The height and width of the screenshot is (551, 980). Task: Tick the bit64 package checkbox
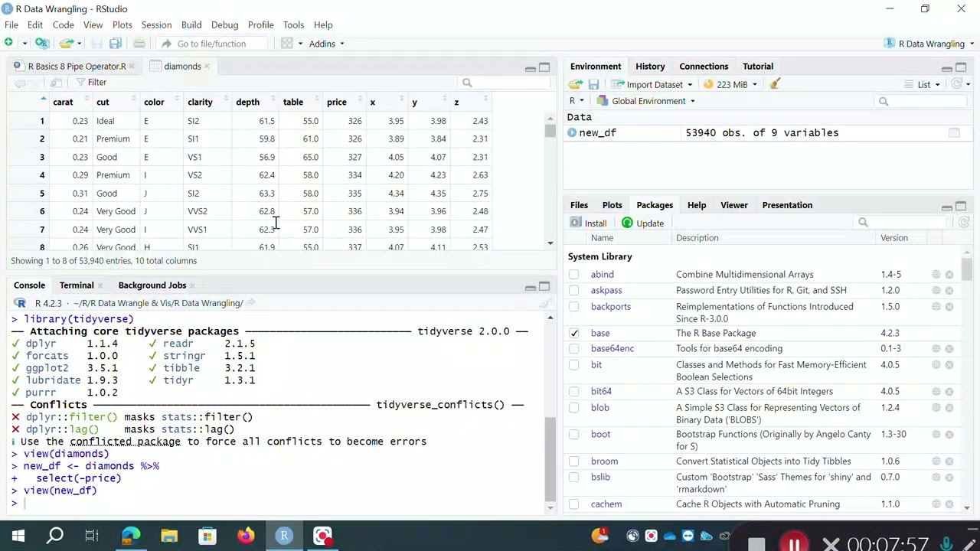(x=574, y=392)
